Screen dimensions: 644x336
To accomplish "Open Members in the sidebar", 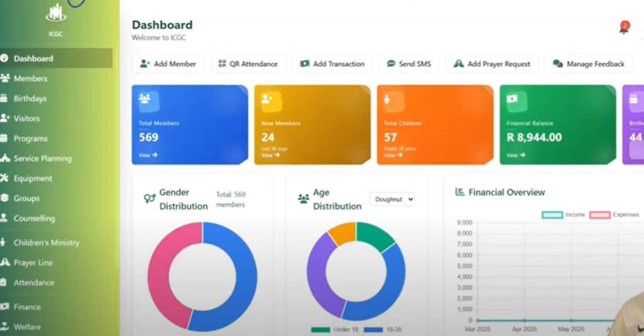I will coord(30,78).
